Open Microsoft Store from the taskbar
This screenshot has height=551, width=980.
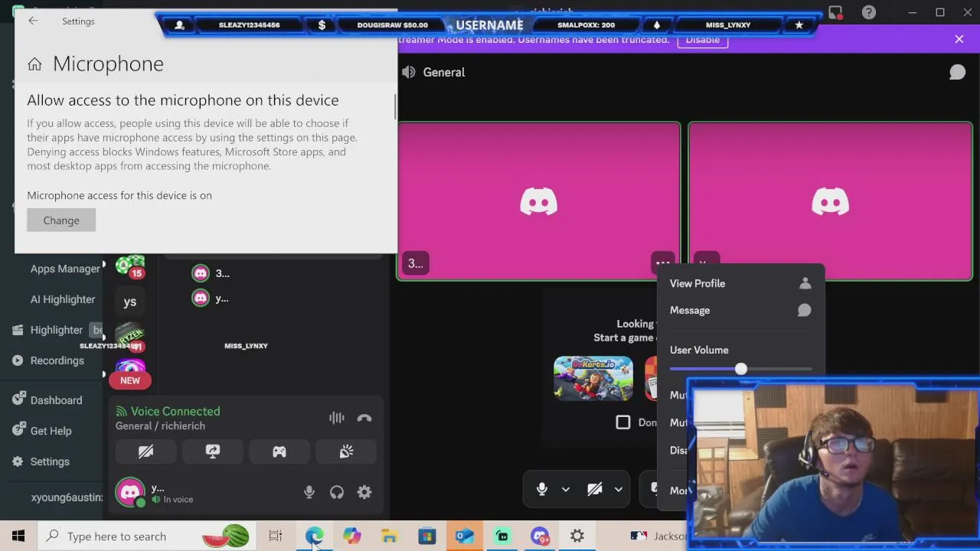coord(426,536)
